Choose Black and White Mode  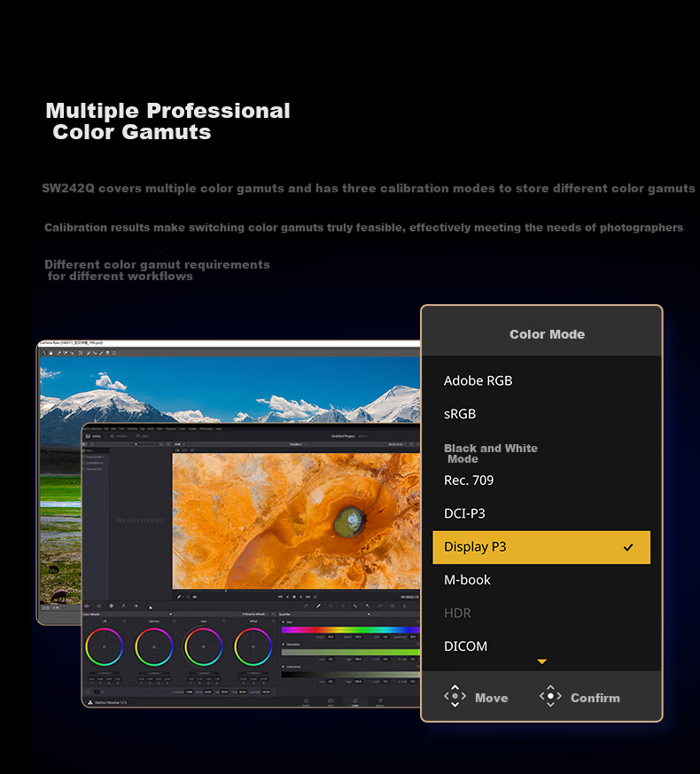pyautogui.click(x=490, y=453)
